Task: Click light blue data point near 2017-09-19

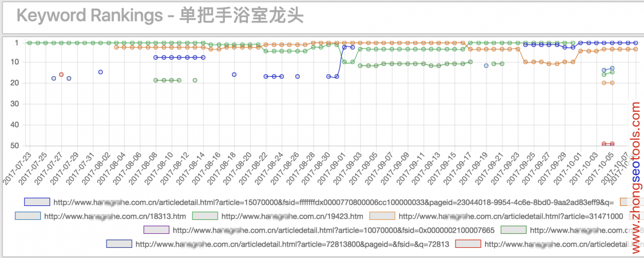Action: (x=486, y=66)
